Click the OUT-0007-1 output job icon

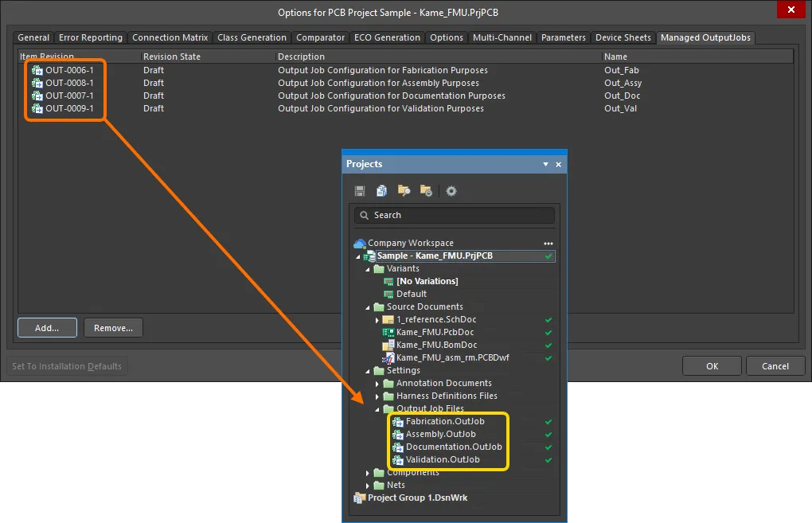(x=37, y=96)
